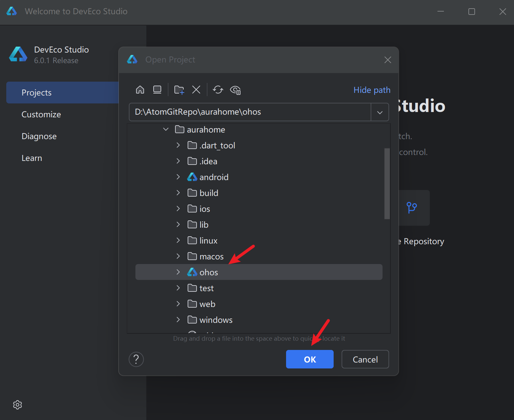
Task: Jump to the desktop directory icon
Action: tap(157, 90)
